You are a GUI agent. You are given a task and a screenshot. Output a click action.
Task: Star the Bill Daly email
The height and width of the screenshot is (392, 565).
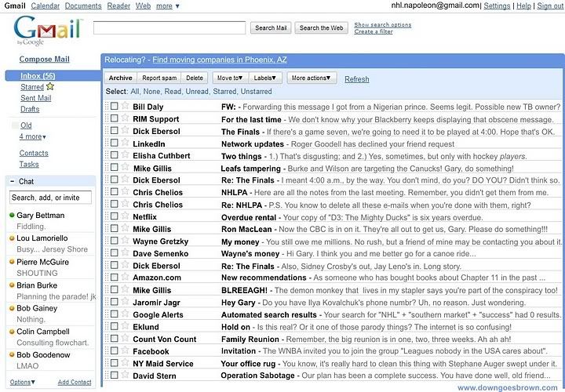(125, 106)
